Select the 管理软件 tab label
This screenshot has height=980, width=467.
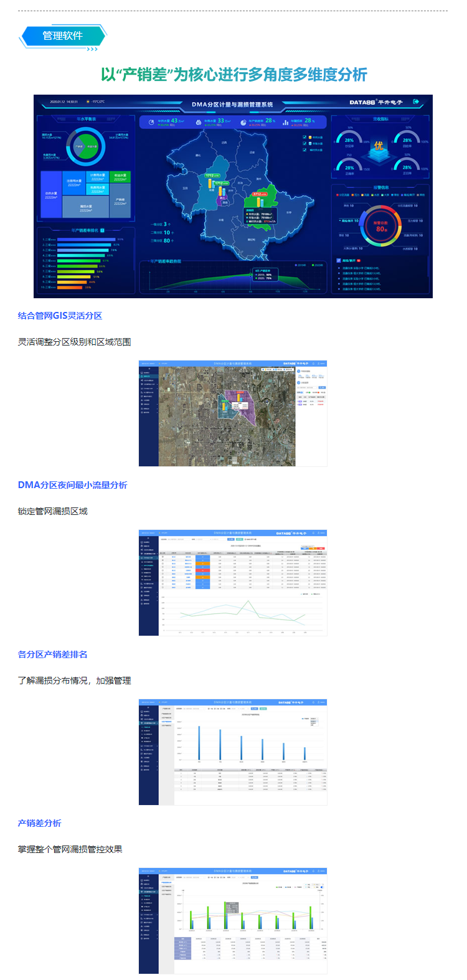(62, 35)
